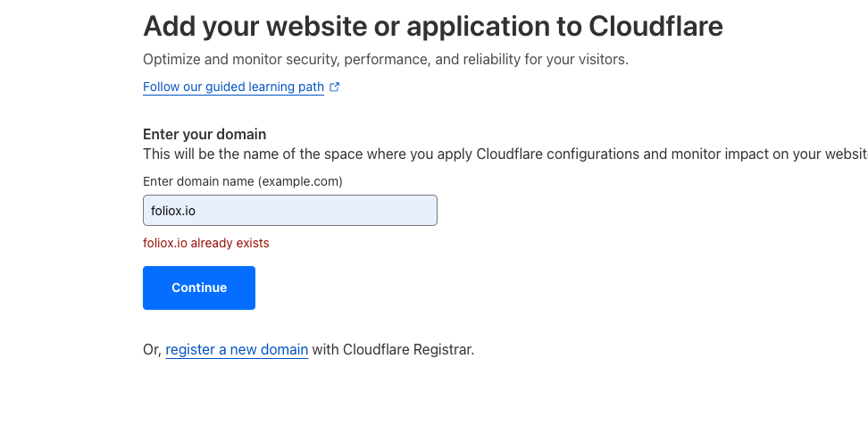
Task: Click the 'Enter domain name' field label
Action: 198,181
